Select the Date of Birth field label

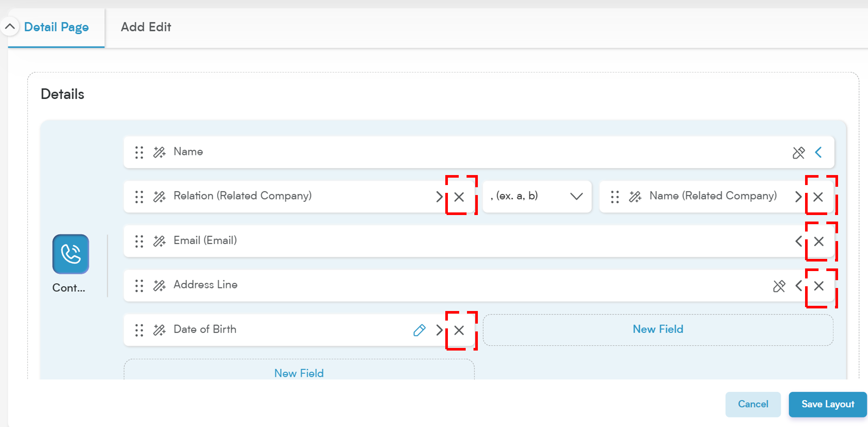click(205, 329)
